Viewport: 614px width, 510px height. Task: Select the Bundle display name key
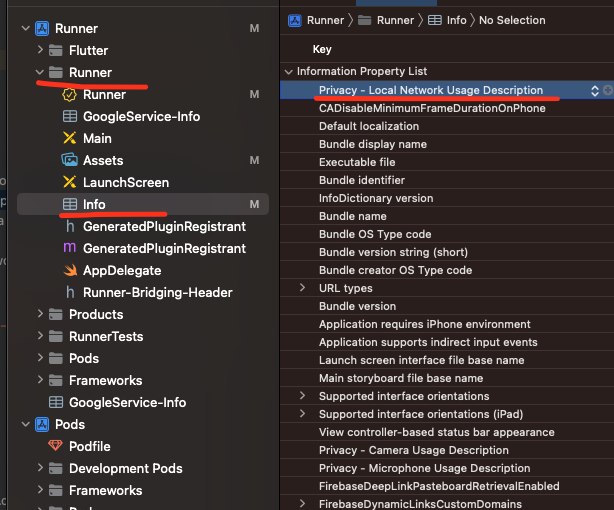click(x=373, y=144)
